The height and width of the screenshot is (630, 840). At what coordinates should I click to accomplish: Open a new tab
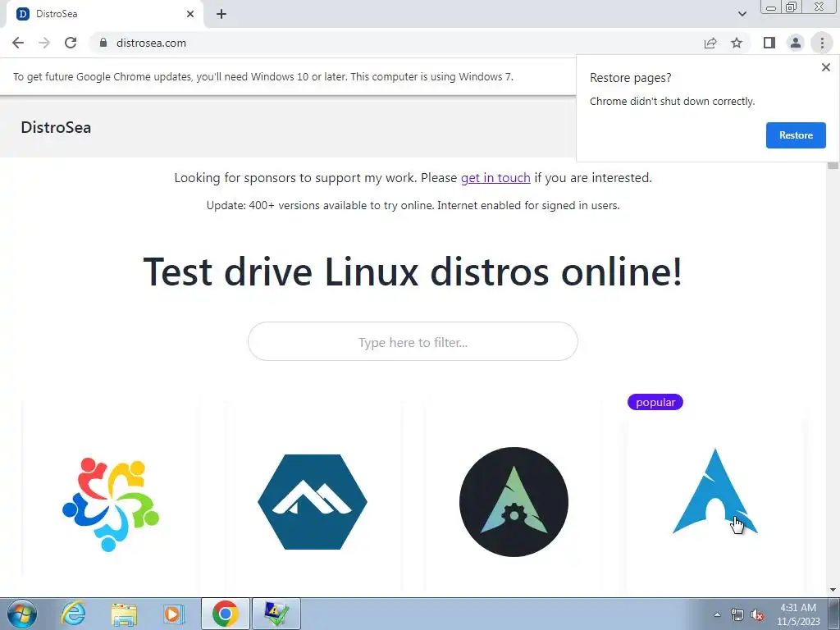(x=221, y=14)
